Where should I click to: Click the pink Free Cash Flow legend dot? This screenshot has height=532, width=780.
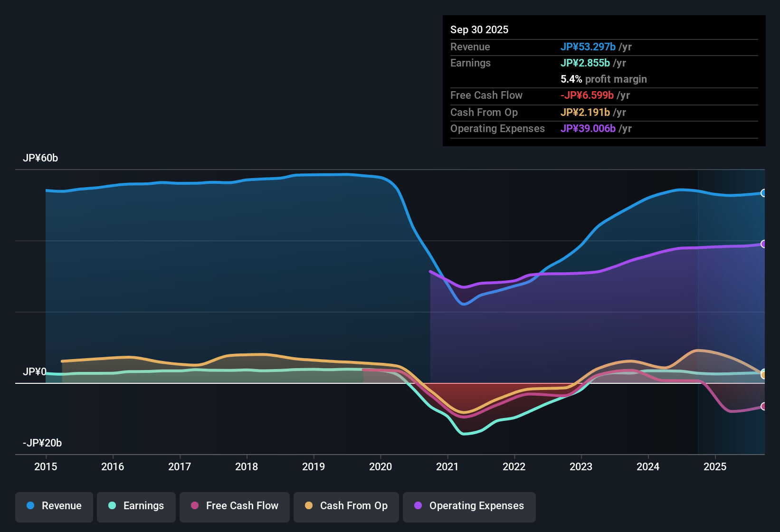pos(195,506)
